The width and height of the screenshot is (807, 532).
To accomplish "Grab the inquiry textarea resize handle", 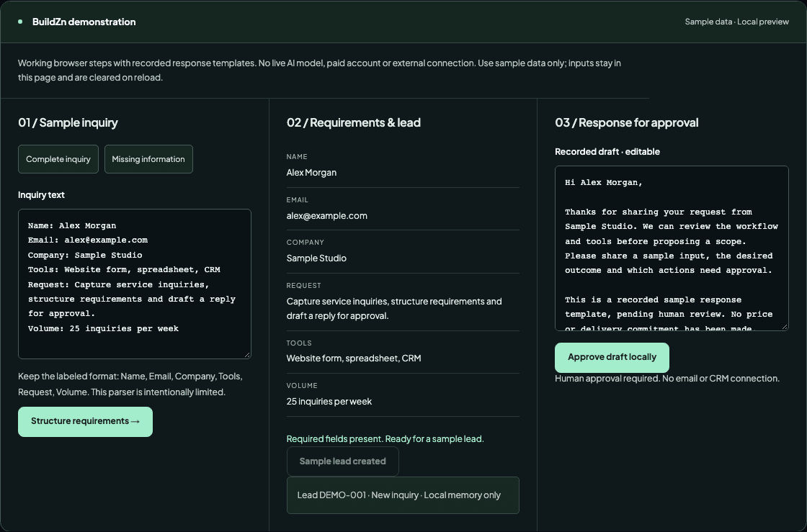I will [248, 355].
